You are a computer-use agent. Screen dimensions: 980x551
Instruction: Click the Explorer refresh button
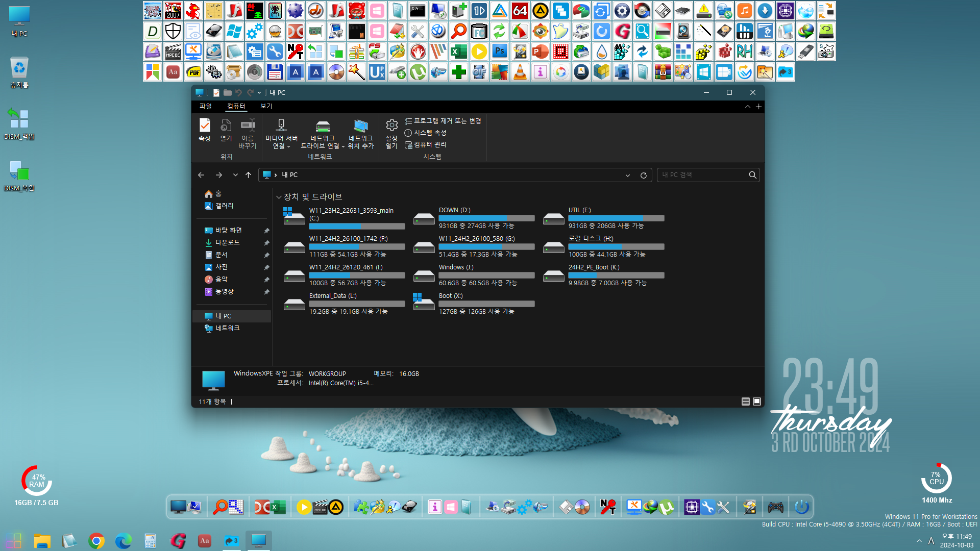click(x=644, y=175)
